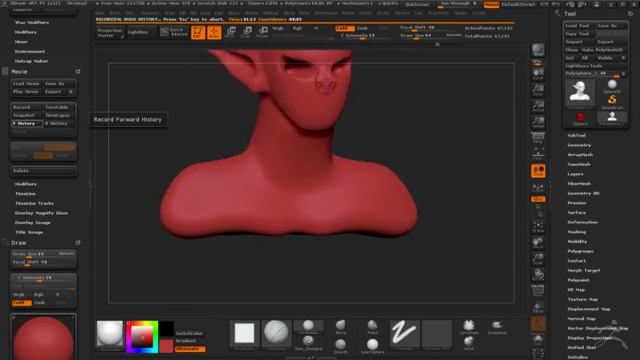The image size is (640, 360).
Task: Toggle the orange Alternate color button
Action: [190, 349]
